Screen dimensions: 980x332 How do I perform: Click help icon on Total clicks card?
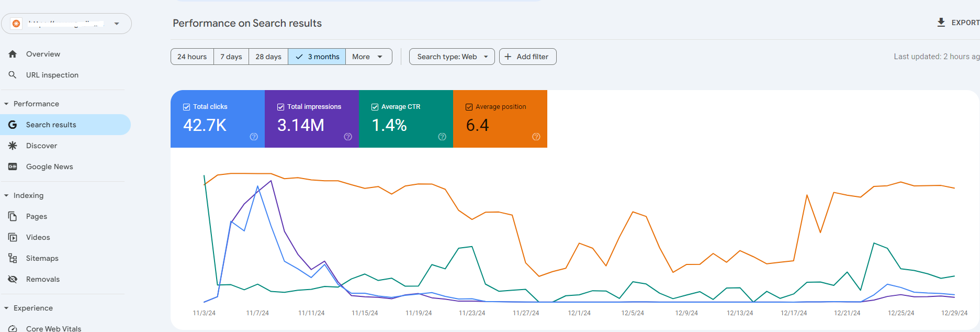click(x=254, y=137)
